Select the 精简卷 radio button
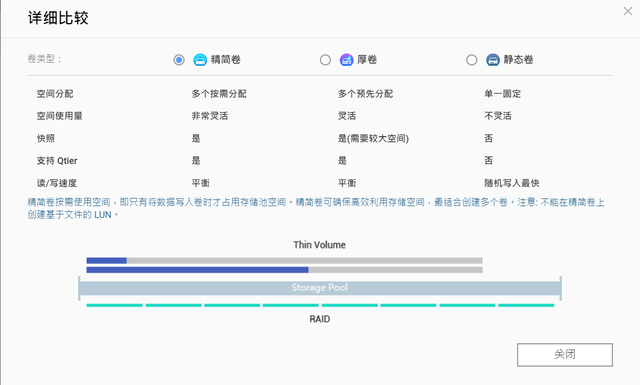Viewport: 640px width, 385px height. click(179, 60)
